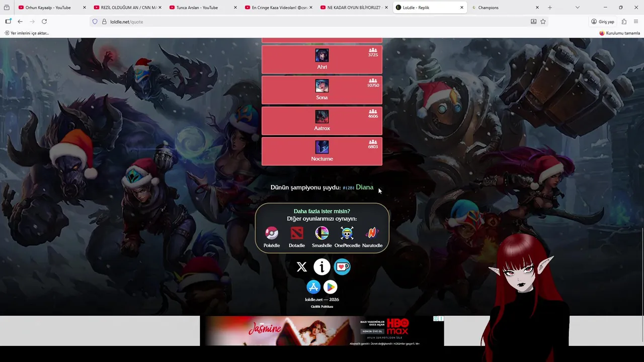Screen dimensions: 644x362
Task: Click the HBO Max Jasmine ad banner
Action: (x=322, y=331)
